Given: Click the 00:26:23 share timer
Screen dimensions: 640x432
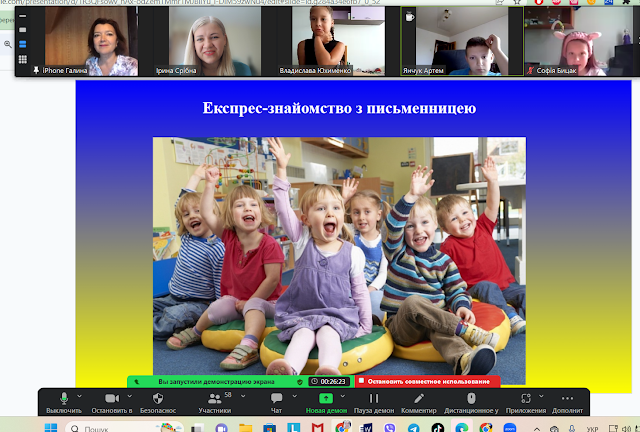Looking at the screenshot, I should coord(329,381).
